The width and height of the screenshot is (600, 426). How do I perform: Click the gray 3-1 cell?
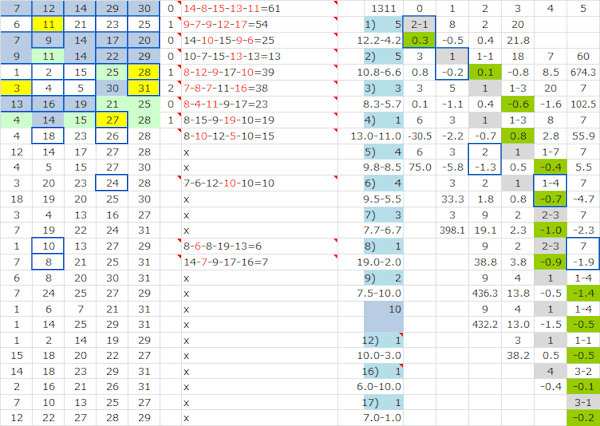point(583,402)
